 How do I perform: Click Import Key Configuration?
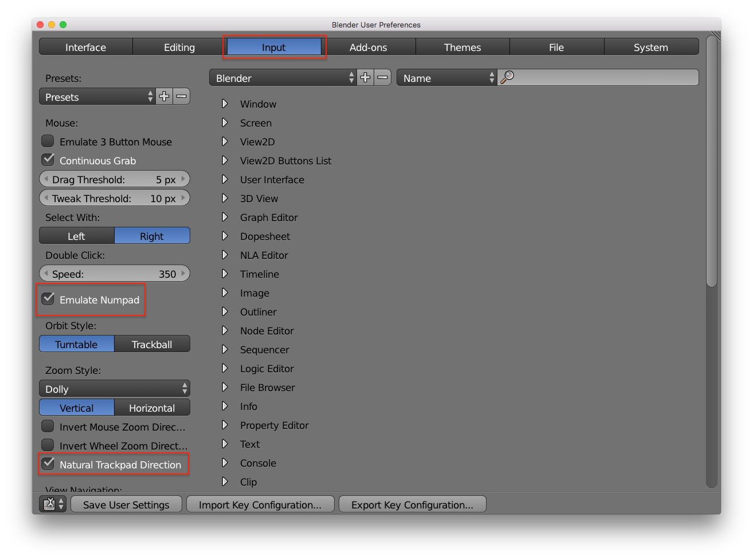point(260,504)
